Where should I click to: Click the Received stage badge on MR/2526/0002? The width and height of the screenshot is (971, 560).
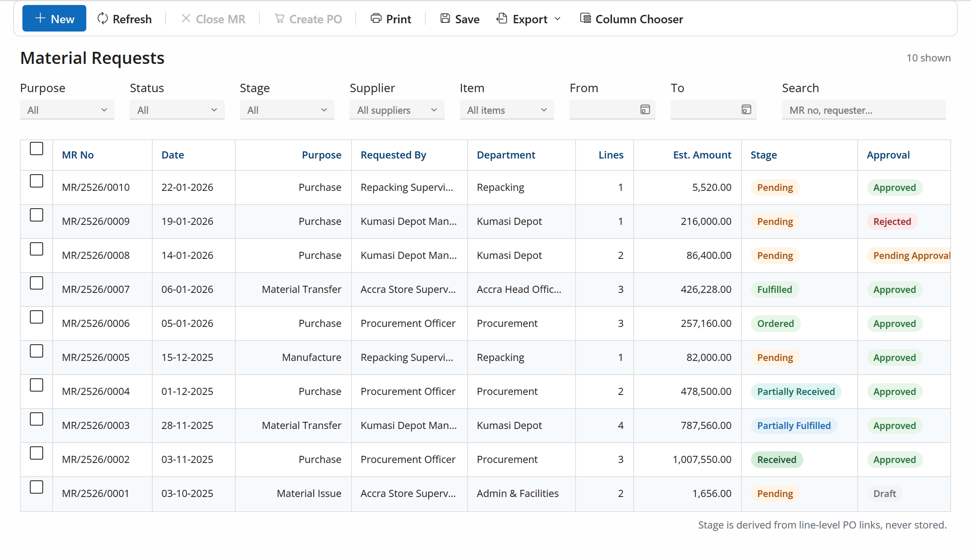[x=777, y=460]
